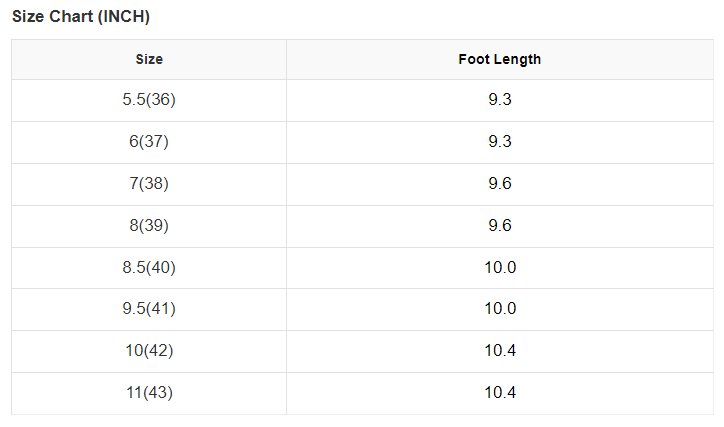The image size is (724, 427).
Task: Select the 11(43) size cell
Action: tap(149, 393)
